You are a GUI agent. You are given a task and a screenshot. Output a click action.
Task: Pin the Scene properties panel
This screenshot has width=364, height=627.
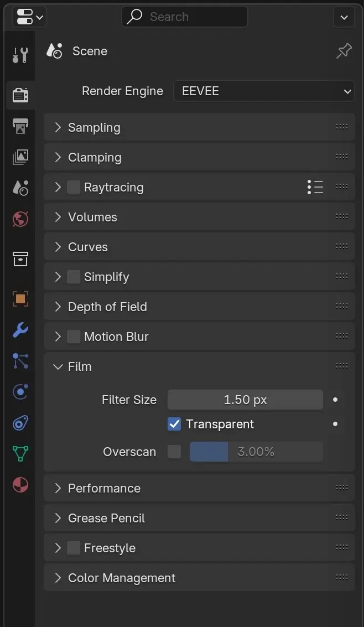[344, 51]
